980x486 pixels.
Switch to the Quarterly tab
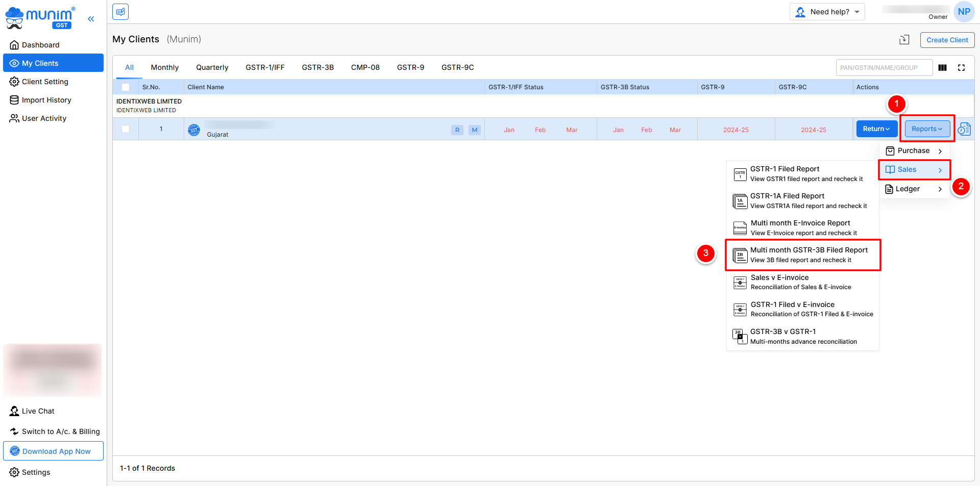tap(212, 68)
